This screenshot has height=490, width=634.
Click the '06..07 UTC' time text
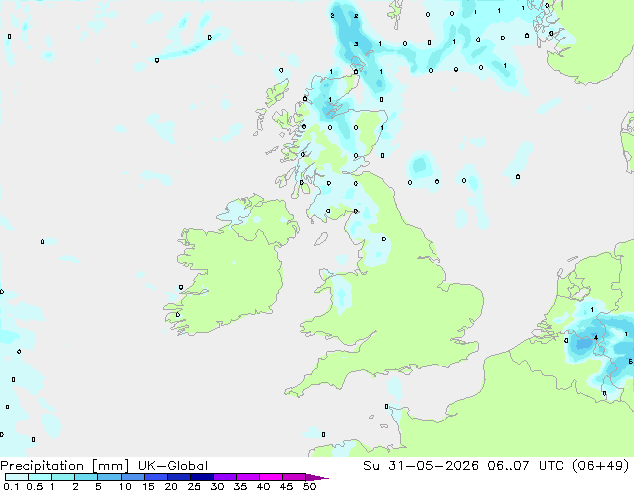pos(527,466)
